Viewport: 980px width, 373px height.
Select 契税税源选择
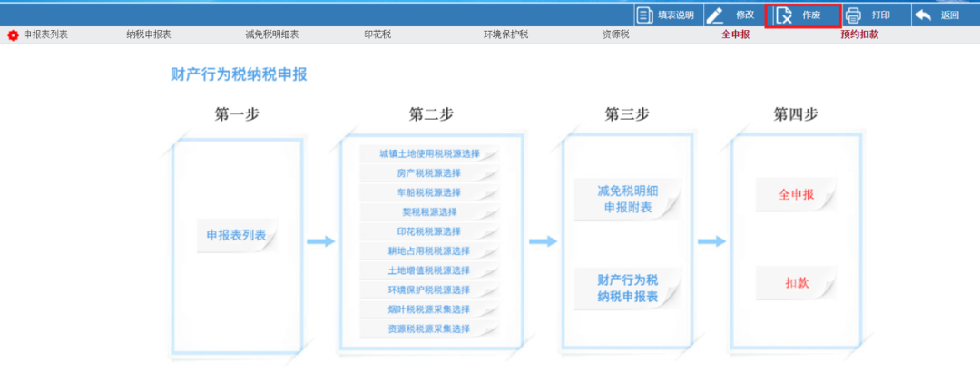[x=428, y=211]
